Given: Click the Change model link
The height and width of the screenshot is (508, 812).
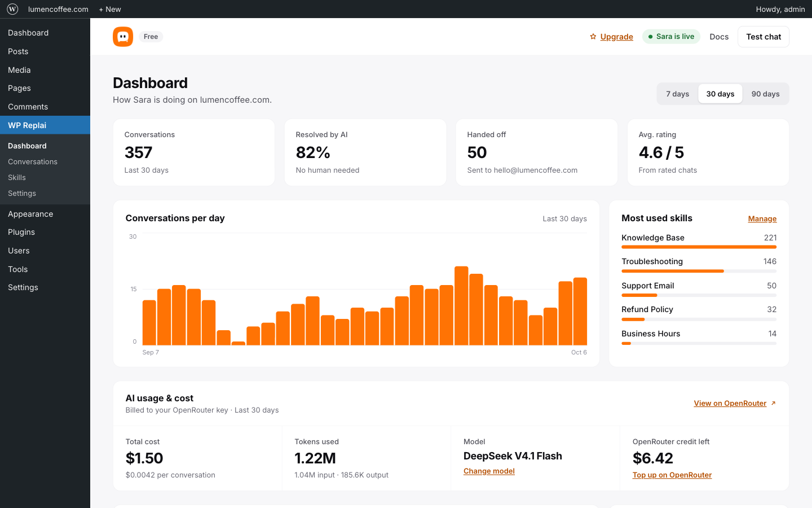Looking at the screenshot, I should (x=489, y=471).
